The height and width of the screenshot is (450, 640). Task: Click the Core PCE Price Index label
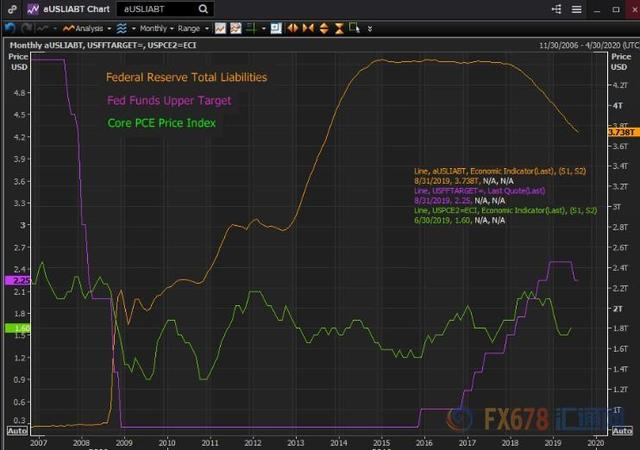point(162,123)
